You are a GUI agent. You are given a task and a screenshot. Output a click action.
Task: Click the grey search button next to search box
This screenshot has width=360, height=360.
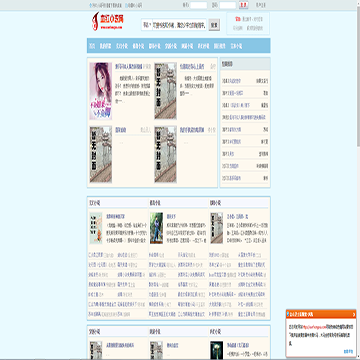click(214, 25)
